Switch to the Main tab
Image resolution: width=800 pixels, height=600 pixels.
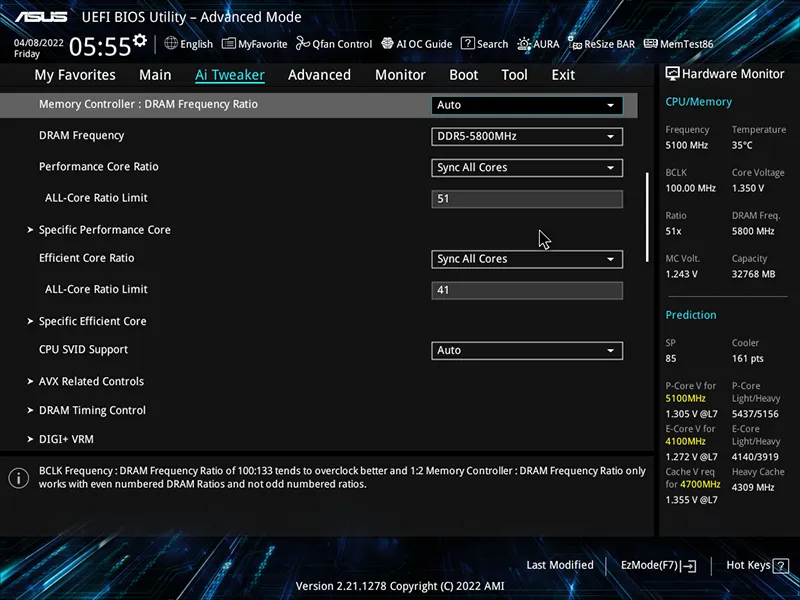(155, 75)
